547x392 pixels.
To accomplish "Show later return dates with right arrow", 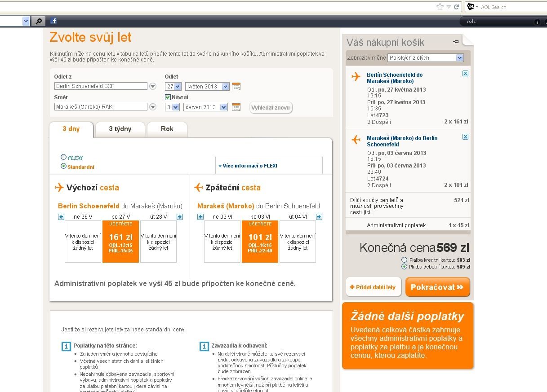I will click(319, 217).
